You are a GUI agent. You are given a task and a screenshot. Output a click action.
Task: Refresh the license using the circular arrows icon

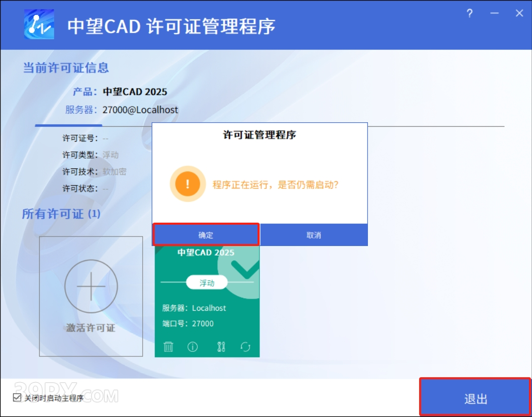[245, 347]
